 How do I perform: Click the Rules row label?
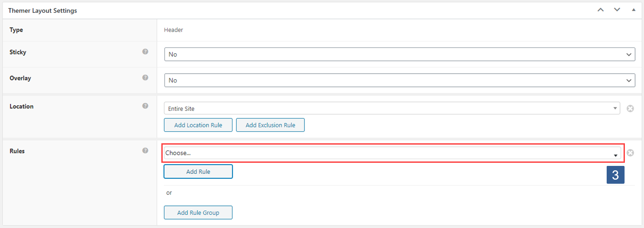click(x=17, y=151)
